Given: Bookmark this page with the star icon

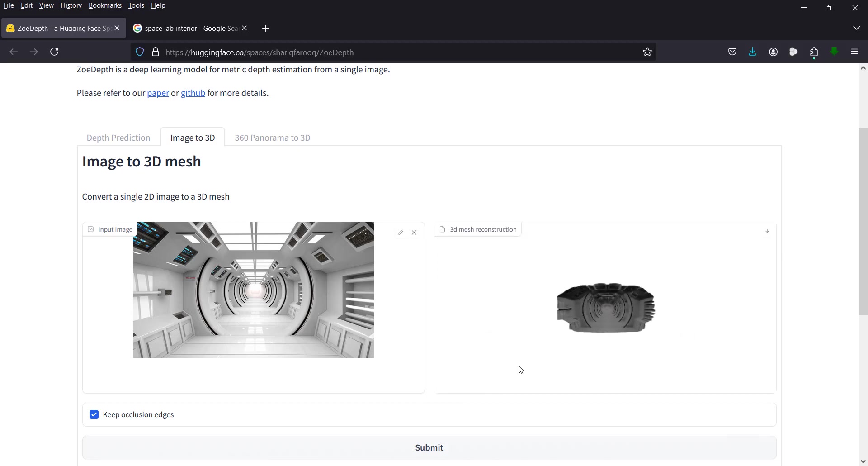Looking at the screenshot, I should [x=647, y=52].
